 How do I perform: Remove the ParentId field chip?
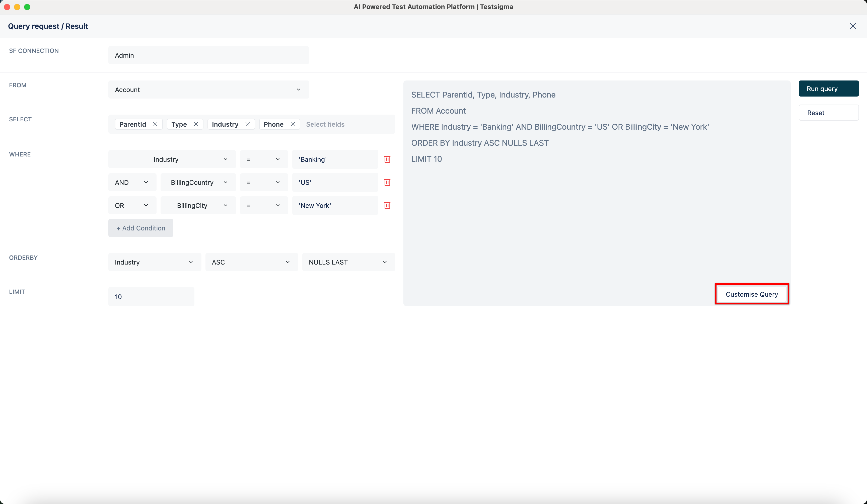tap(155, 124)
